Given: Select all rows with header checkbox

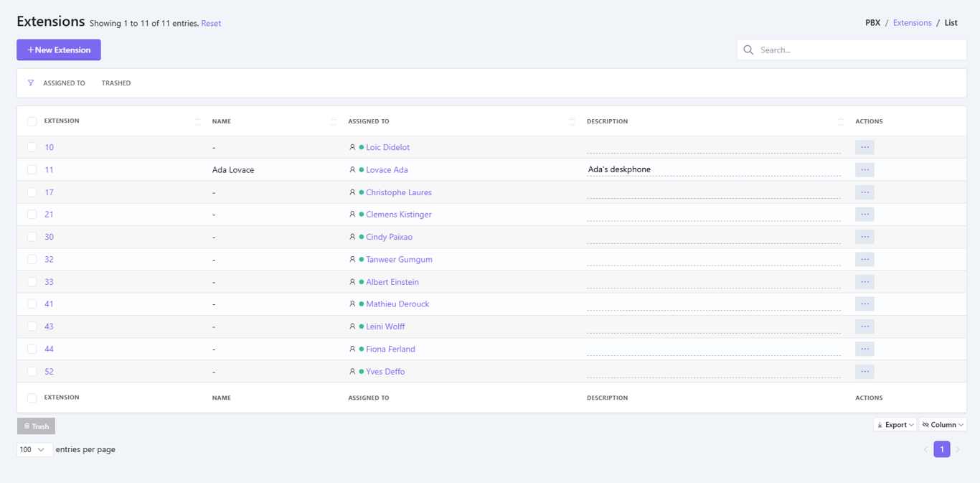Looking at the screenshot, I should pyautogui.click(x=32, y=121).
